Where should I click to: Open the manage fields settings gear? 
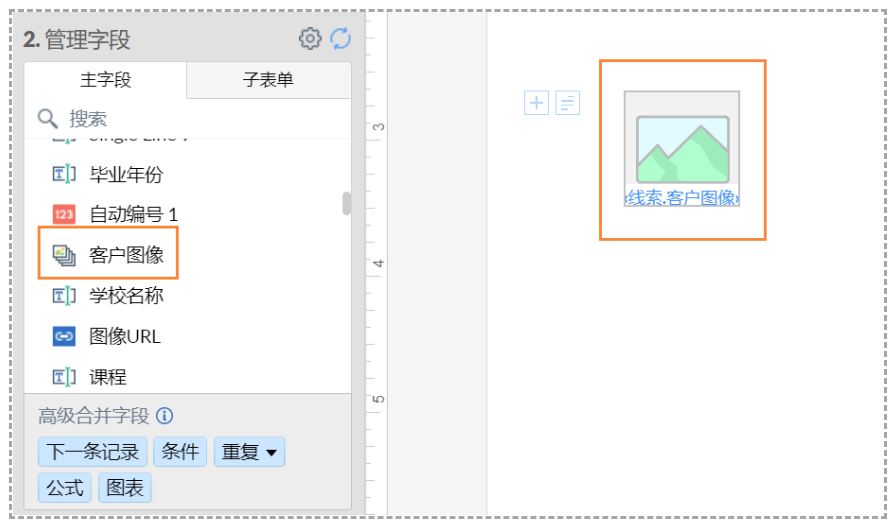point(310,39)
